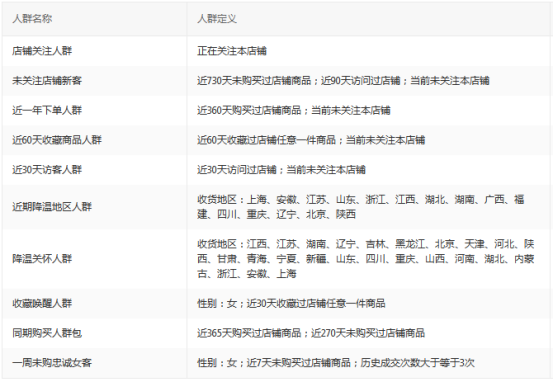Click the definition starting 近730天未购买过店铺商品
This screenshot has height=383, width=554.
[343, 81]
